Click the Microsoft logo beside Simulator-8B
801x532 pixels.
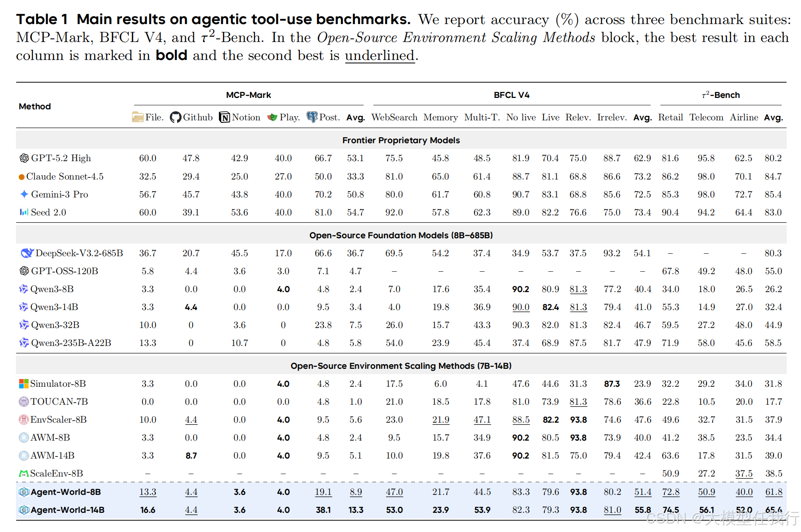(24, 384)
